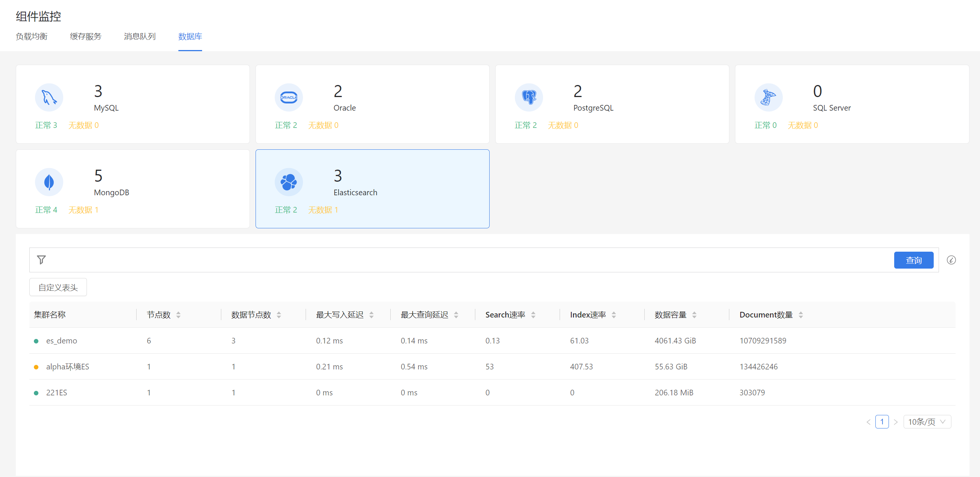Click the 查询 button

click(x=913, y=260)
